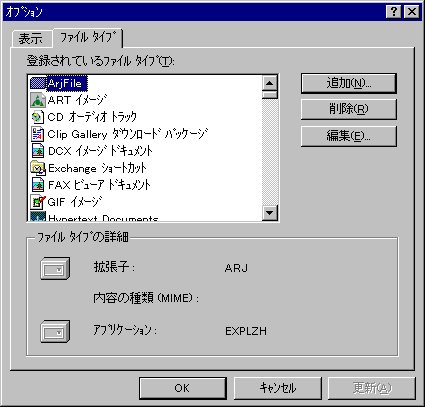Select the FAX ビューア ドキュメント icon
Viewport: 425px width, 407px height.
pyautogui.click(x=38, y=185)
